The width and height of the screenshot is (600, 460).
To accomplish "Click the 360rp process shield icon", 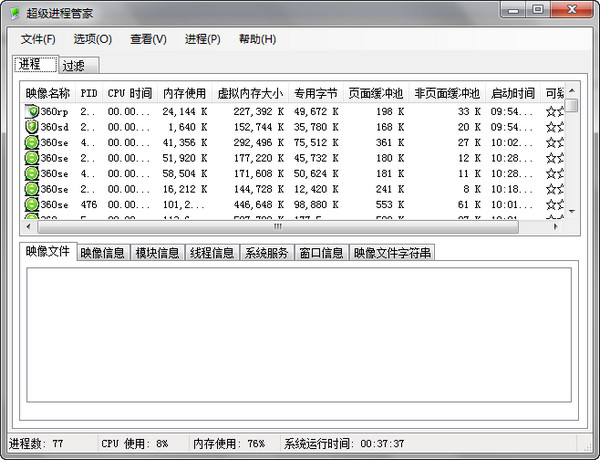I will [x=32, y=111].
